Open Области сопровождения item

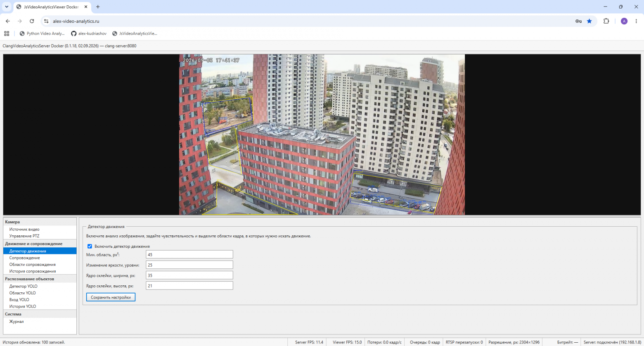pos(40,264)
